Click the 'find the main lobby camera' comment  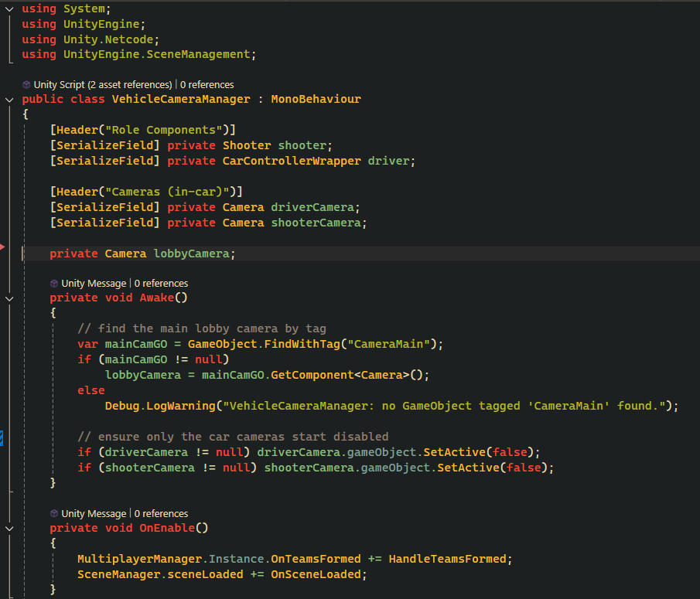[202, 328]
